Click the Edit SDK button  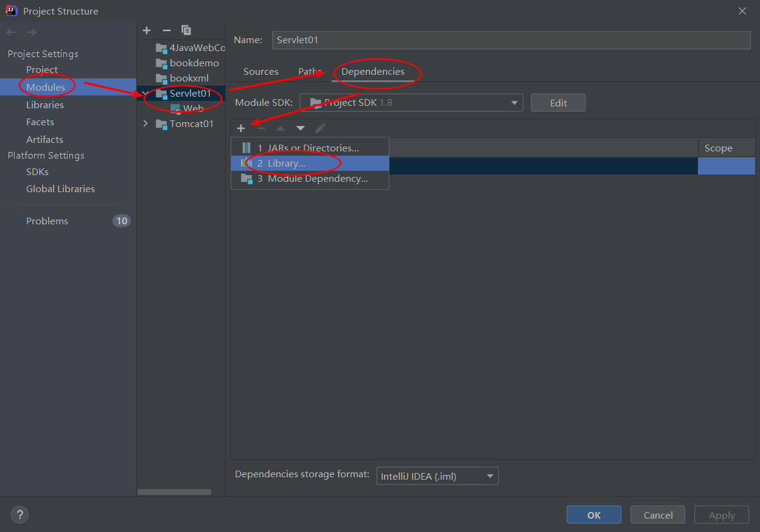(x=558, y=103)
